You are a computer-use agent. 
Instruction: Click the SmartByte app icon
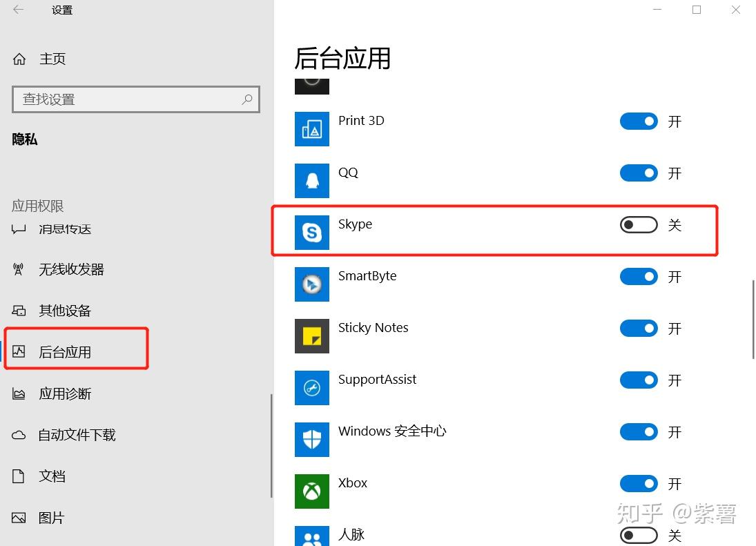point(312,284)
